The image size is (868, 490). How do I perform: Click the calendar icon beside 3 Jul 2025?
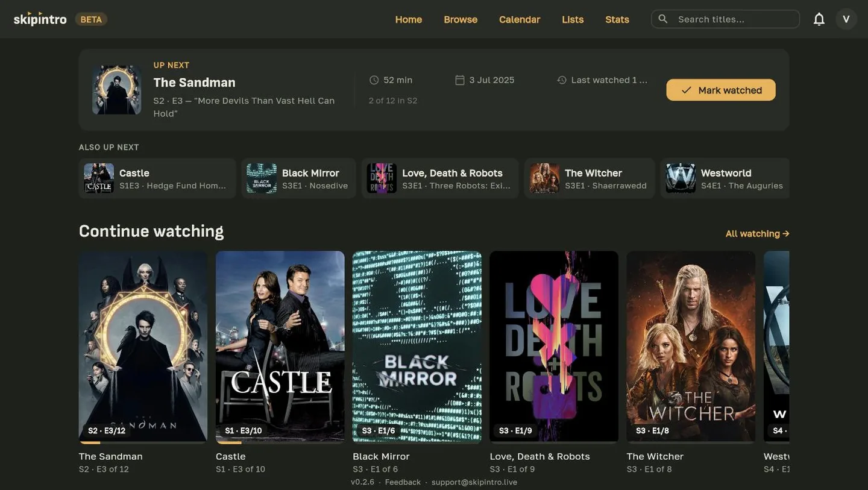[x=459, y=80]
